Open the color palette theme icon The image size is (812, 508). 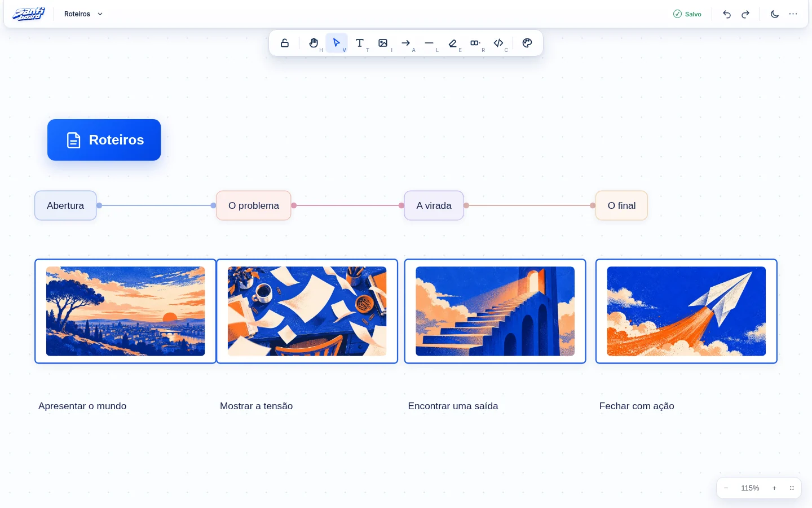pyautogui.click(x=527, y=43)
